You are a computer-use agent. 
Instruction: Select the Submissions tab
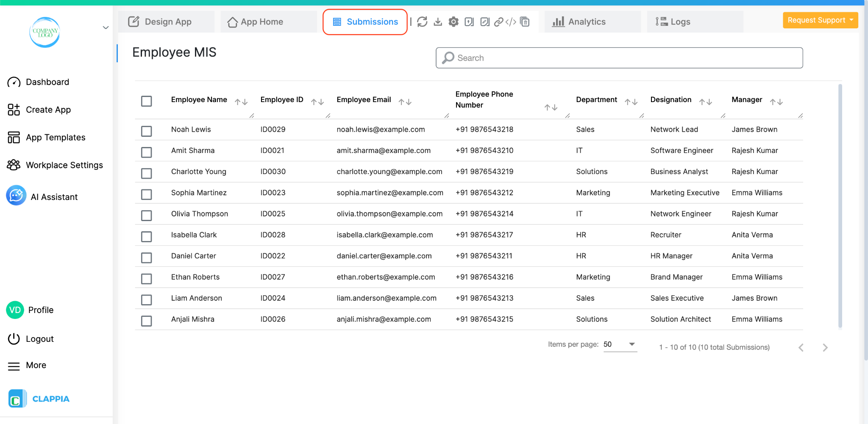coord(365,22)
